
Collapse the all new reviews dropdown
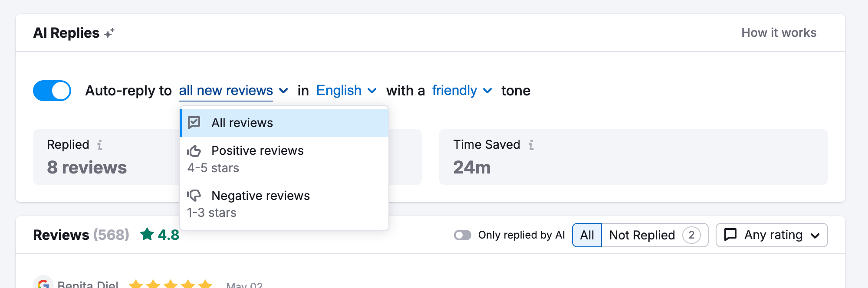coord(233,91)
